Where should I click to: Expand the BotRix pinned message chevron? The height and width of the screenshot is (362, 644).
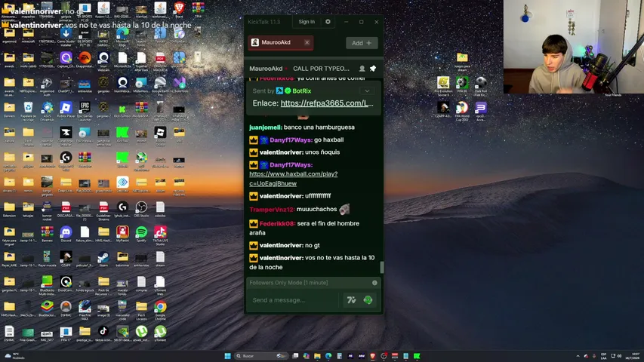pyautogui.click(x=367, y=91)
